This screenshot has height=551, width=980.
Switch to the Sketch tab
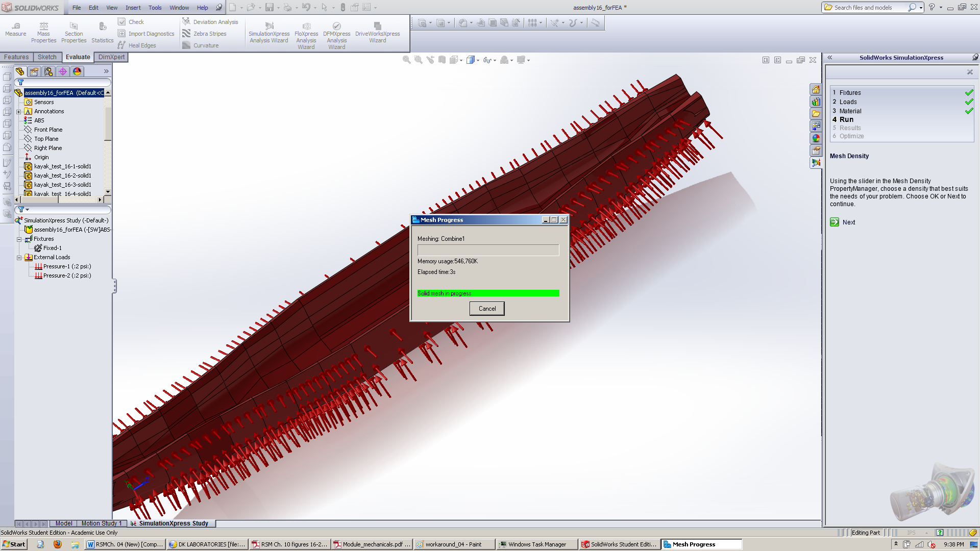point(47,57)
